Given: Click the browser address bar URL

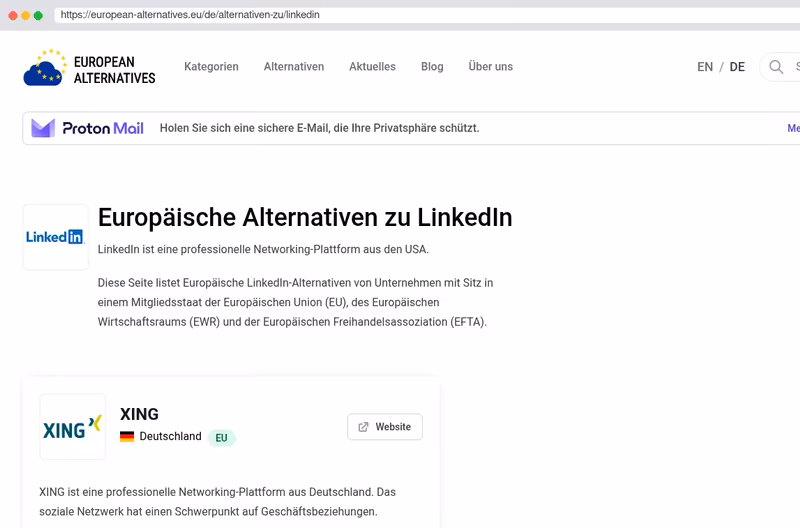Looking at the screenshot, I should (190, 15).
